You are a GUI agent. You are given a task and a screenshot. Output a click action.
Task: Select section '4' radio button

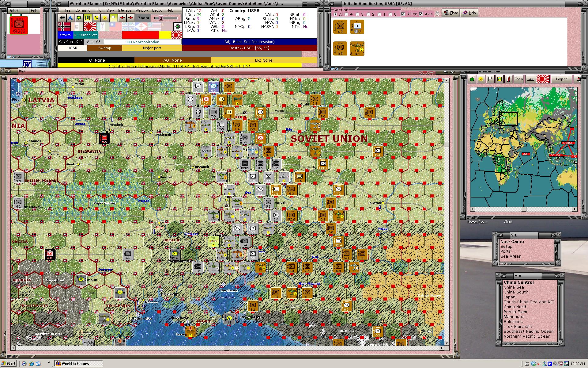pyautogui.click(x=346, y=14)
